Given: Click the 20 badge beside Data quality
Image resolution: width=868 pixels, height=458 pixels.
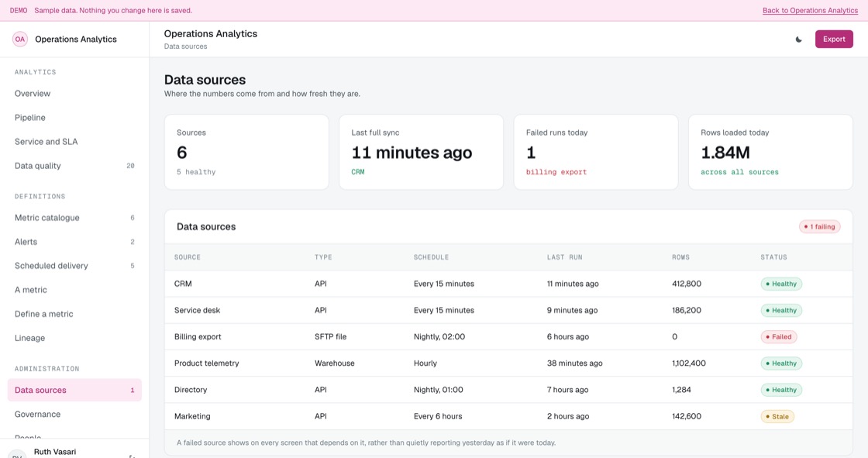Looking at the screenshot, I should pyautogui.click(x=130, y=166).
